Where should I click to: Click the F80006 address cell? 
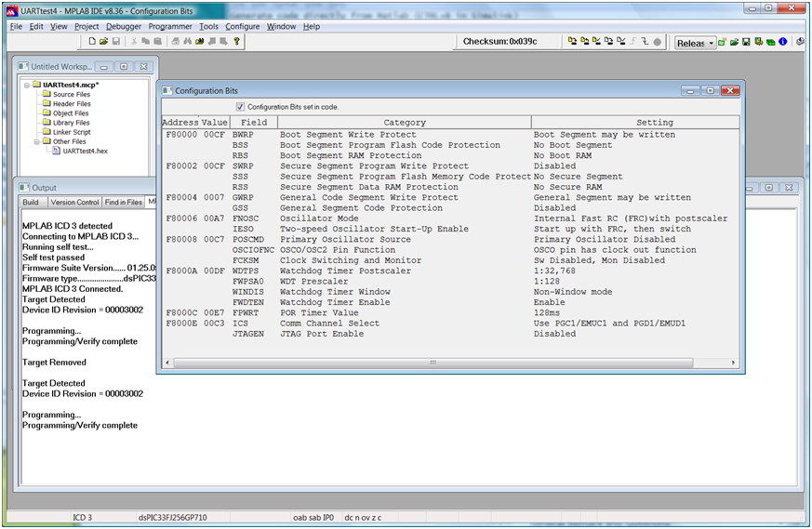point(181,218)
